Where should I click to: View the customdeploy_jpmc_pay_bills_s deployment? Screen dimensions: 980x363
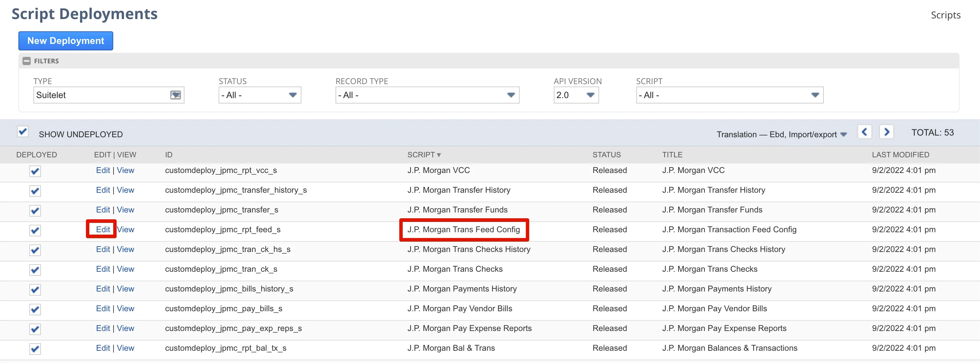(x=125, y=309)
